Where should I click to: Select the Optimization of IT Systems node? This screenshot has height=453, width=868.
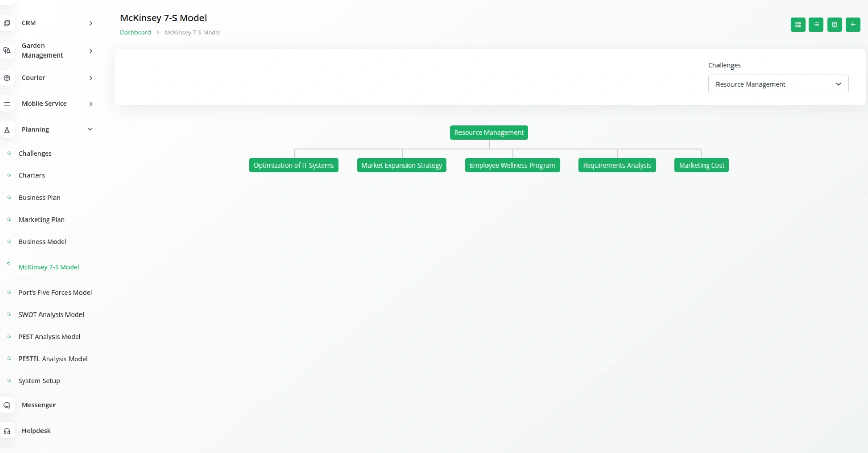pyautogui.click(x=294, y=165)
